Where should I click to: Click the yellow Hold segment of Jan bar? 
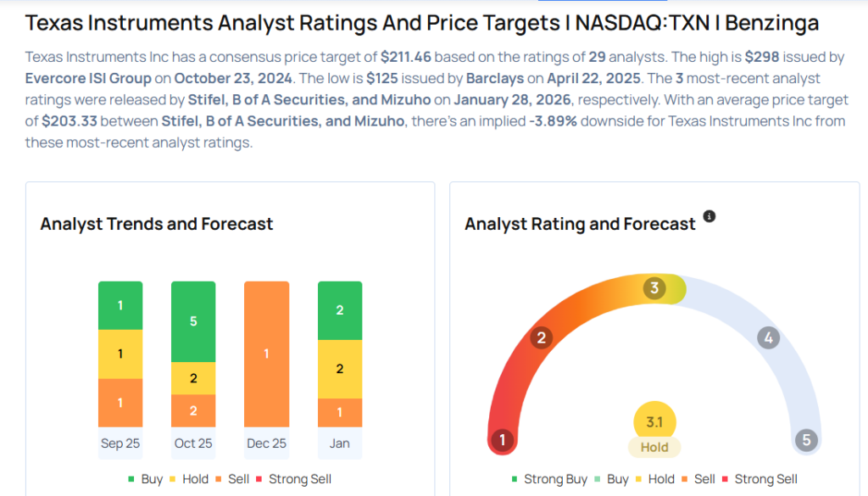coord(340,369)
